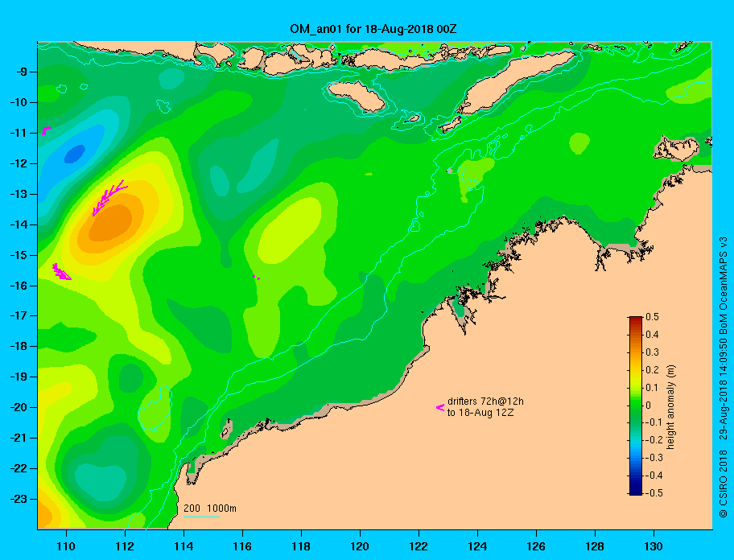Click the magenta drifter arrow legend marker
The height and width of the screenshot is (560, 734).
(440, 407)
